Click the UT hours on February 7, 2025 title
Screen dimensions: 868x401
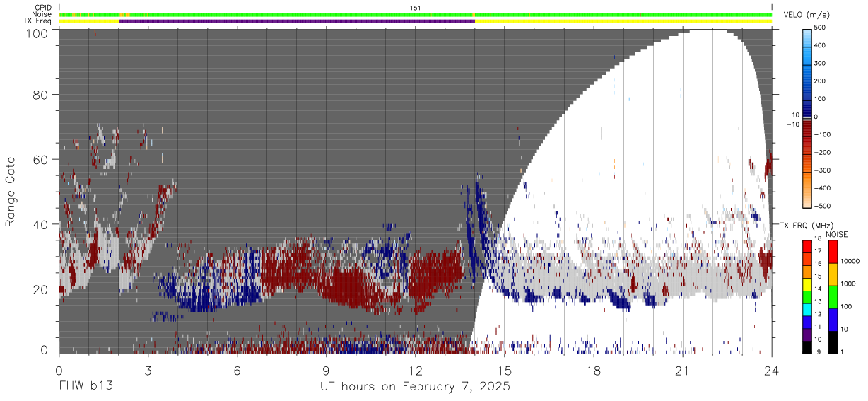pyautogui.click(x=415, y=387)
